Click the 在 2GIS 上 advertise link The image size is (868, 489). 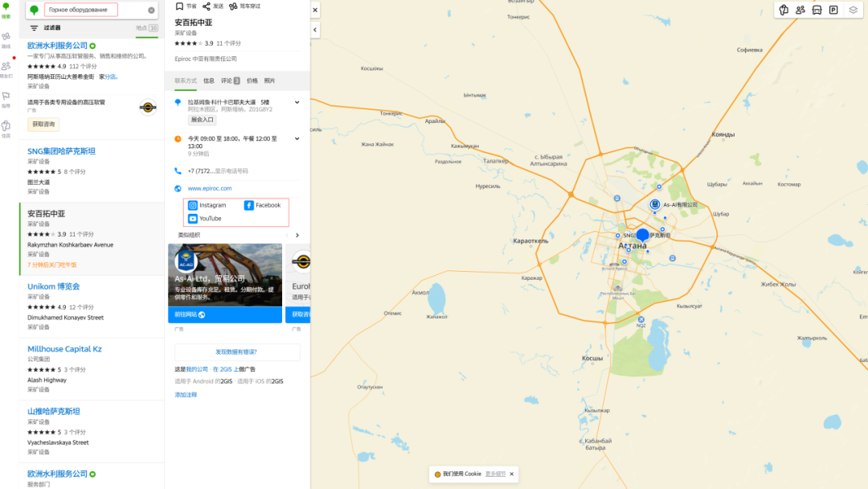[x=226, y=369]
